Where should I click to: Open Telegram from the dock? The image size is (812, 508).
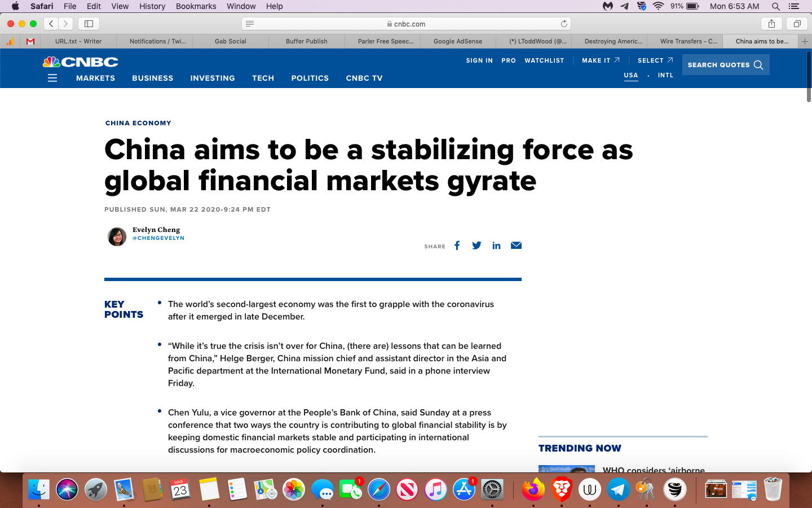[618, 489]
